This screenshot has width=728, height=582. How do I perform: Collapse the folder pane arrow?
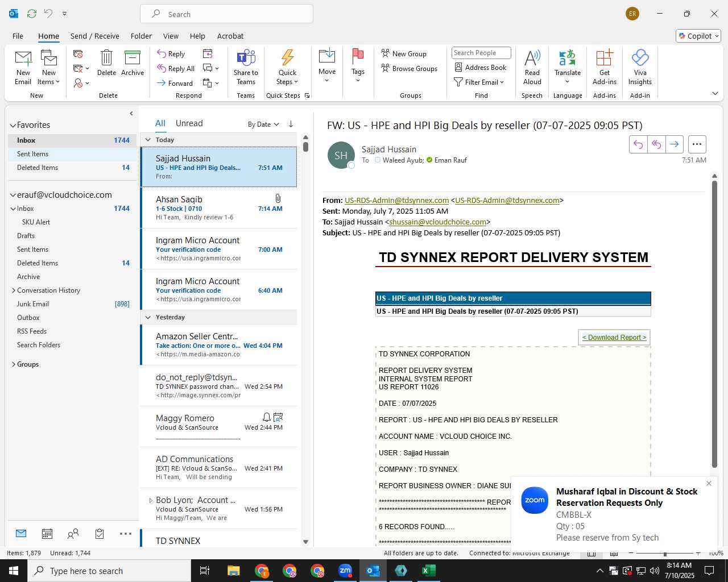point(131,114)
